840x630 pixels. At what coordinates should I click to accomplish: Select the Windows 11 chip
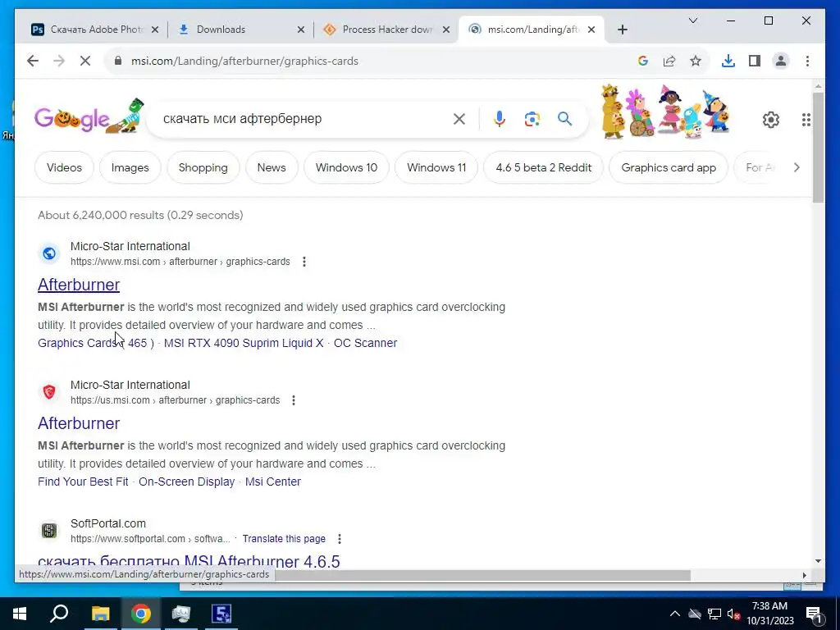(436, 167)
